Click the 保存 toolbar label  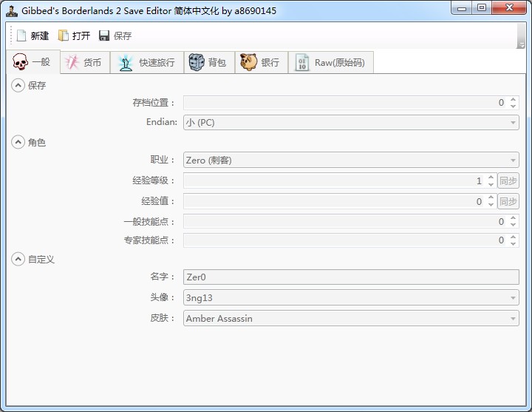point(123,36)
